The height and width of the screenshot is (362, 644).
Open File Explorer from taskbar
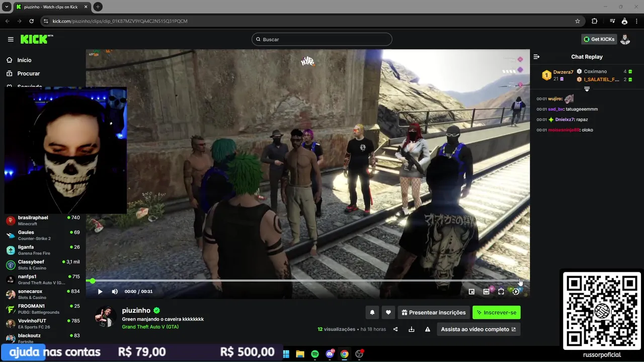click(300, 354)
